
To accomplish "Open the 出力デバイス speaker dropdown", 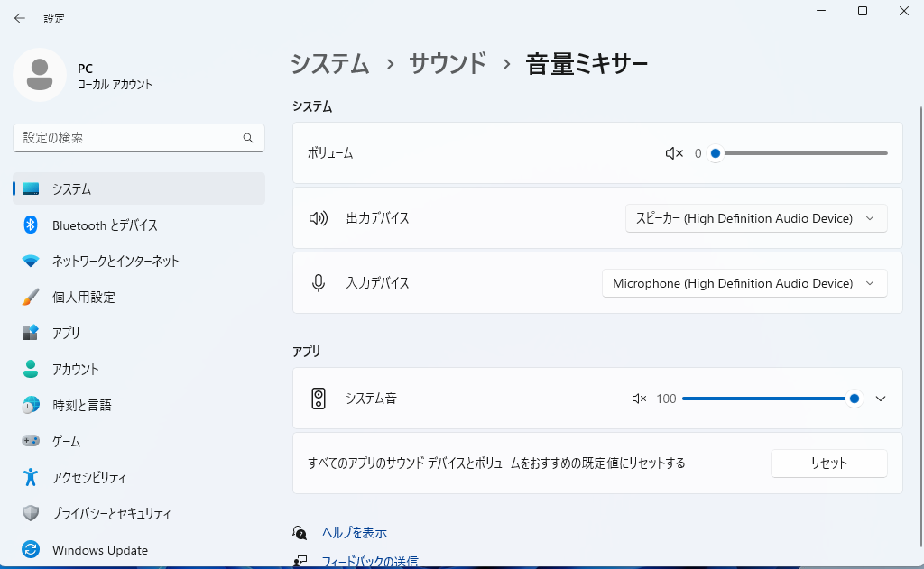I will click(755, 218).
